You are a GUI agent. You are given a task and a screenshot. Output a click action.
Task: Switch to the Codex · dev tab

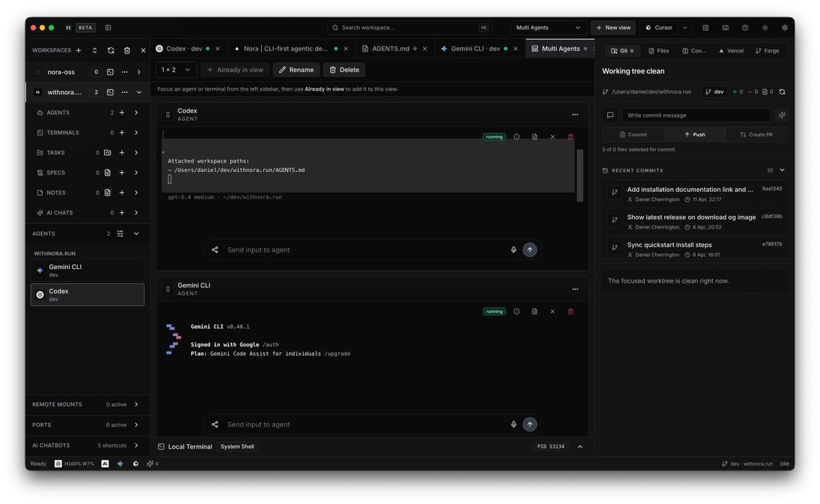[184, 48]
